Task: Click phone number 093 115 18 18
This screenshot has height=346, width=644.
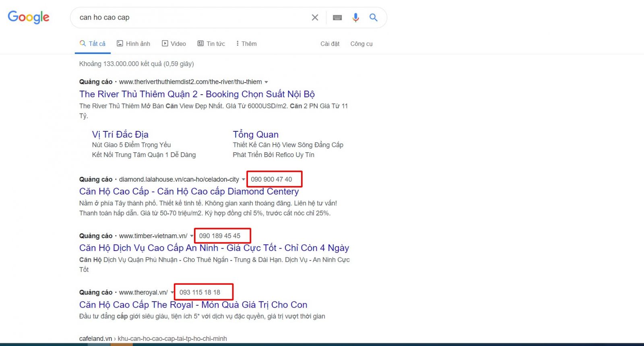Action: [200, 292]
